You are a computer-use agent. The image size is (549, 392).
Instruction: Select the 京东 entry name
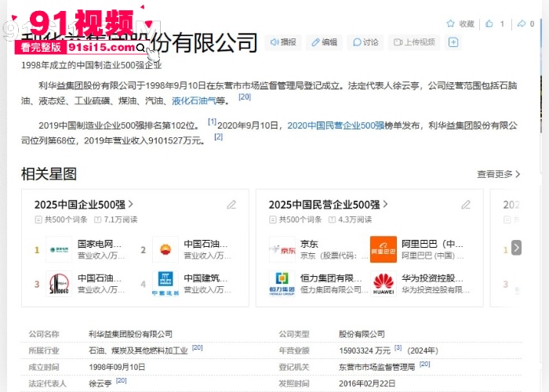pyautogui.click(x=309, y=244)
